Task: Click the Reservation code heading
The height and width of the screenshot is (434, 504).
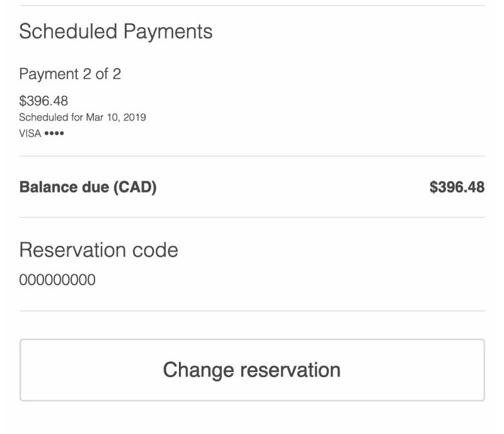Action: 98,250
